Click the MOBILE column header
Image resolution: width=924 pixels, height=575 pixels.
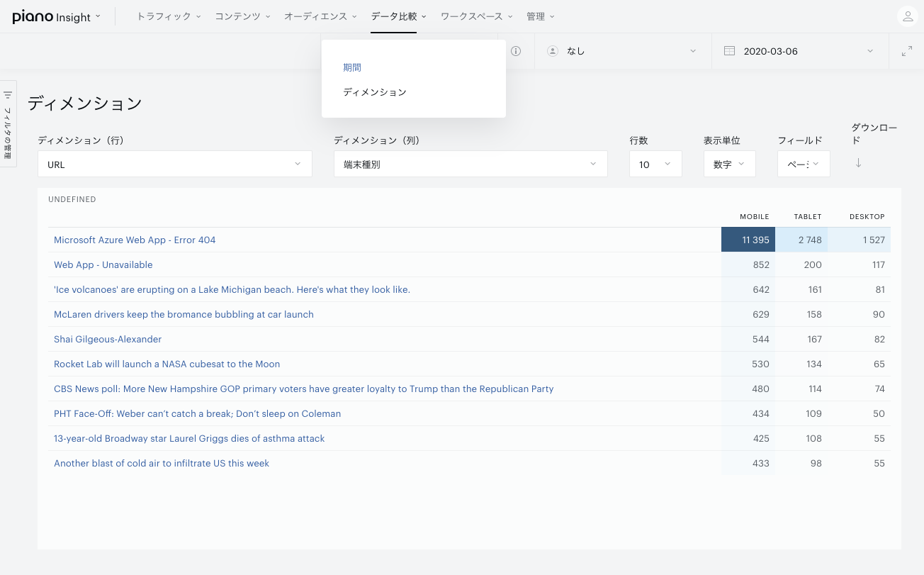point(755,217)
